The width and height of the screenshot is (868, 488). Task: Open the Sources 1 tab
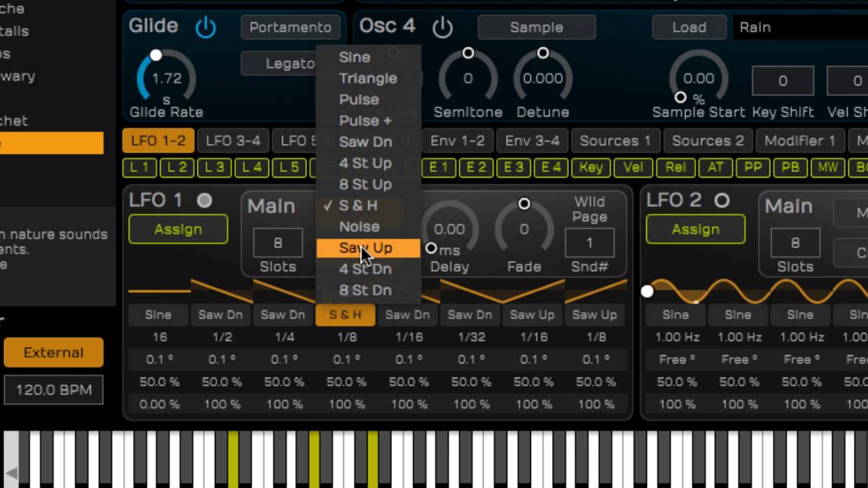point(615,140)
